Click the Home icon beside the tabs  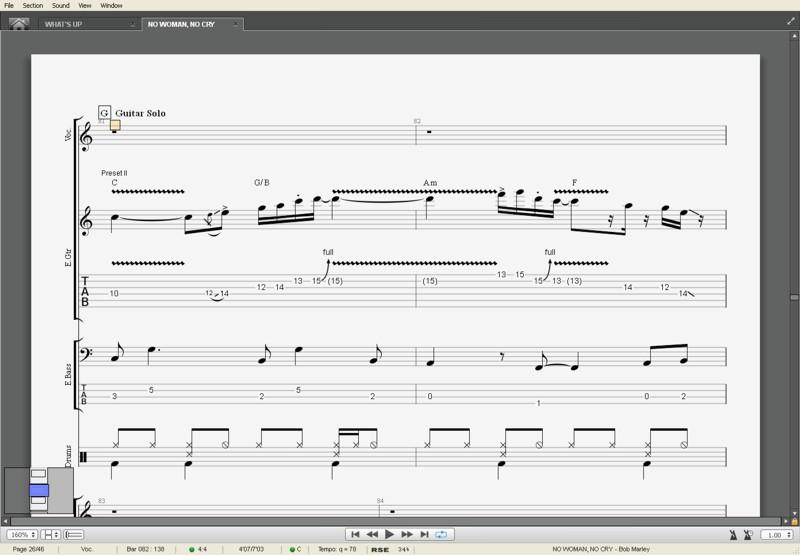19,24
